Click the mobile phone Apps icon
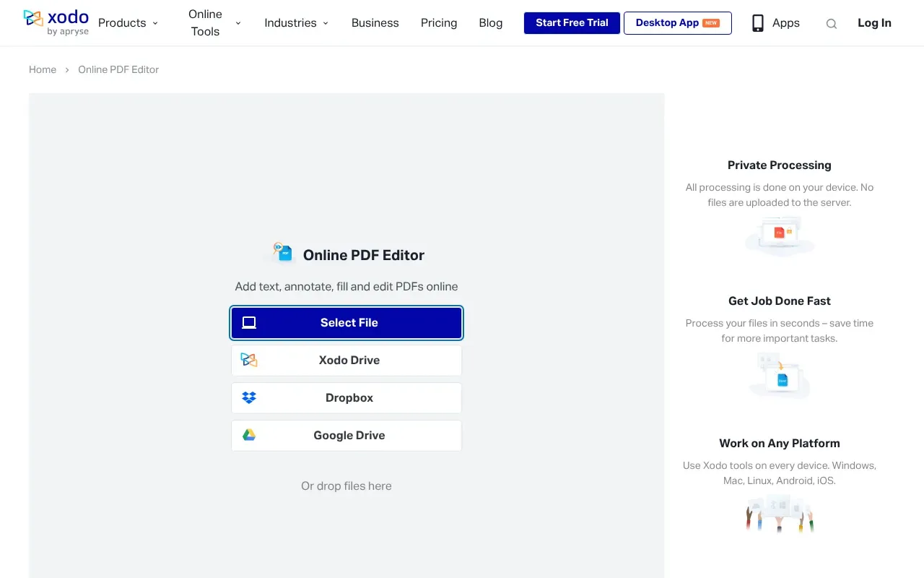The height and width of the screenshot is (578, 924). (x=757, y=23)
